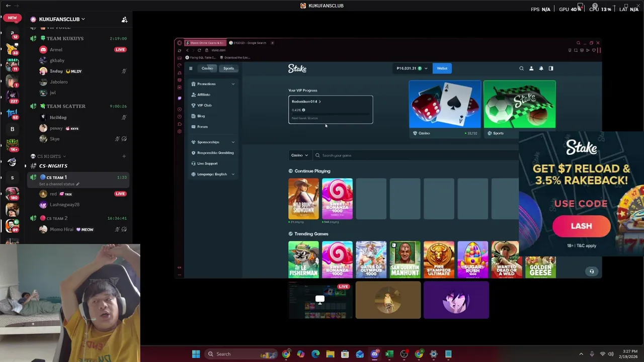Click the Stake logo
The width and height of the screenshot is (644, 362).
coord(297,68)
